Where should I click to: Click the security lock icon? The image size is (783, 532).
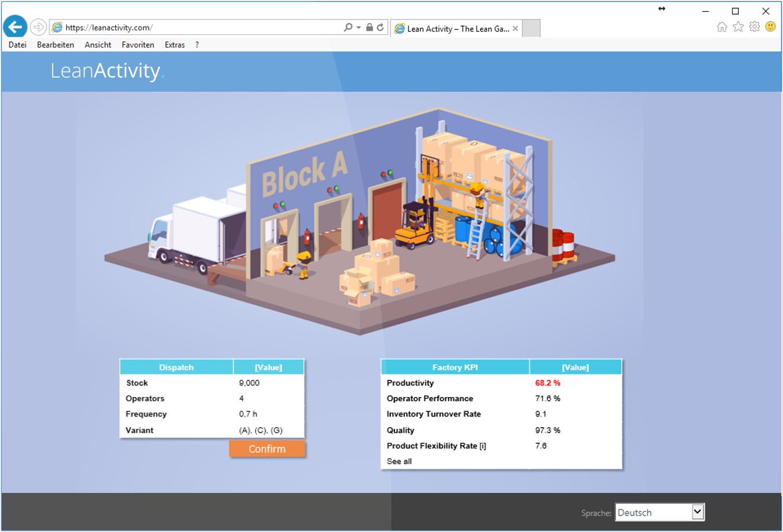click(369, 27)
